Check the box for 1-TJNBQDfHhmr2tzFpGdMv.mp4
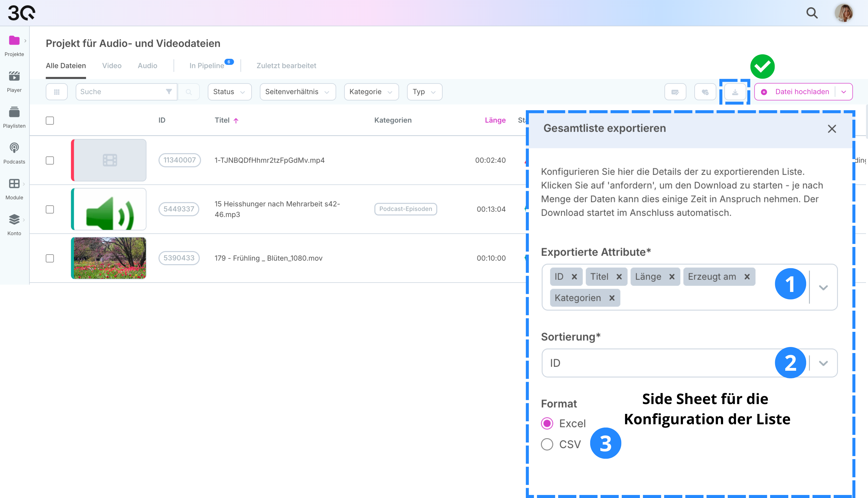 coord(50,160)
